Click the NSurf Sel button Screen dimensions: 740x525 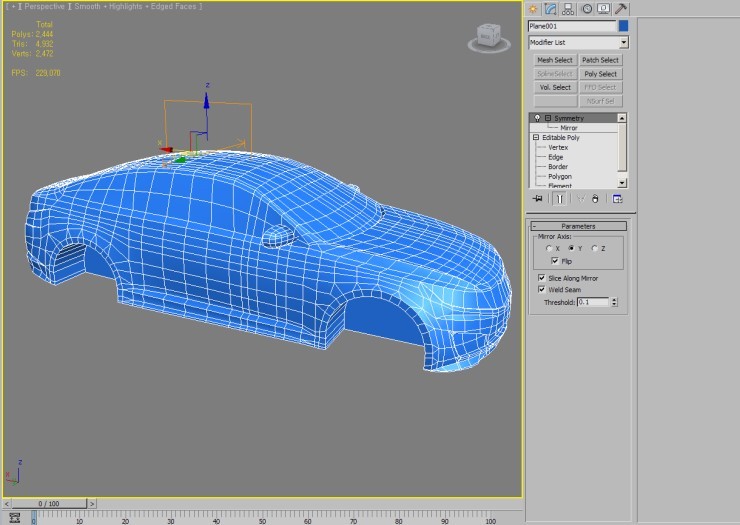[600, 102]
